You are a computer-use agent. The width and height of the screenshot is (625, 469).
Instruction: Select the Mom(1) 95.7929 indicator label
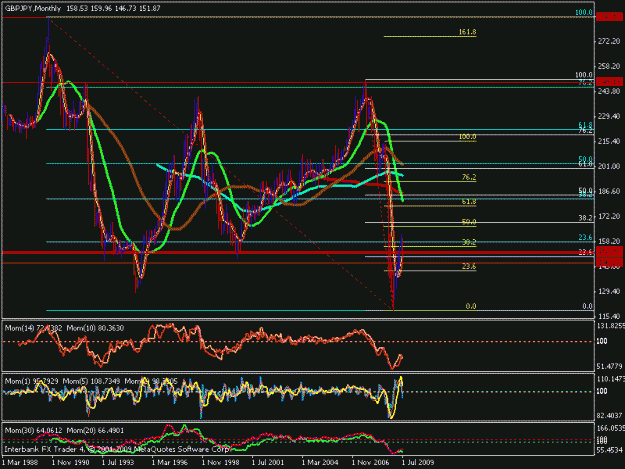point(31,381)
